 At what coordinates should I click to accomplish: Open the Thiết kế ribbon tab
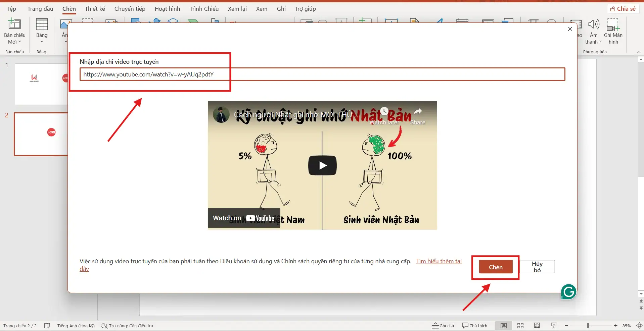click(95, 9)
